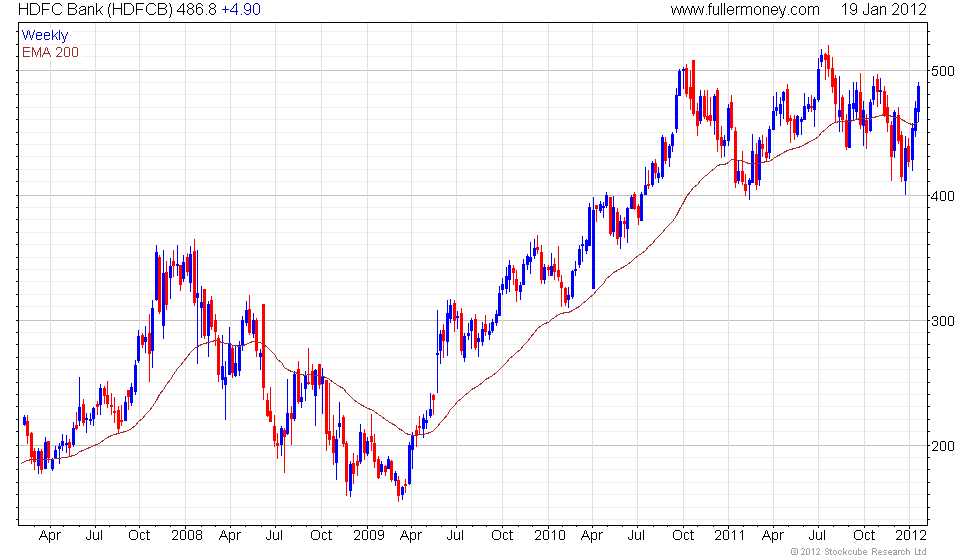Click the date 19 Jan 2012
This screenshot has height=560, width=980.
click(x=883, y=10)
